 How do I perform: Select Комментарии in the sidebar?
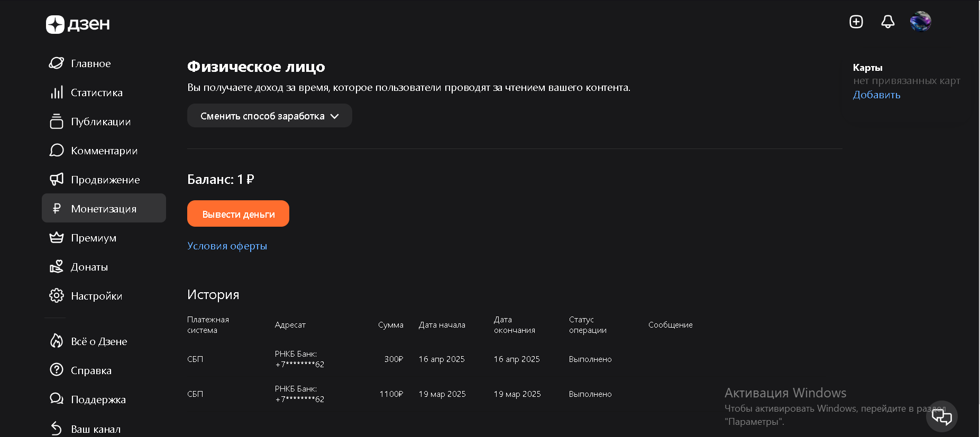[104, 151]
